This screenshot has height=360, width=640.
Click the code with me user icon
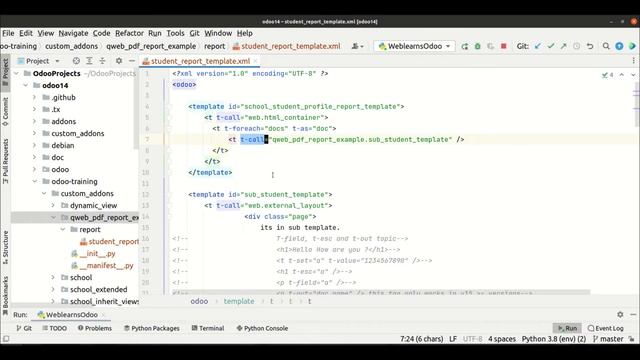click(x=358, y=47)
